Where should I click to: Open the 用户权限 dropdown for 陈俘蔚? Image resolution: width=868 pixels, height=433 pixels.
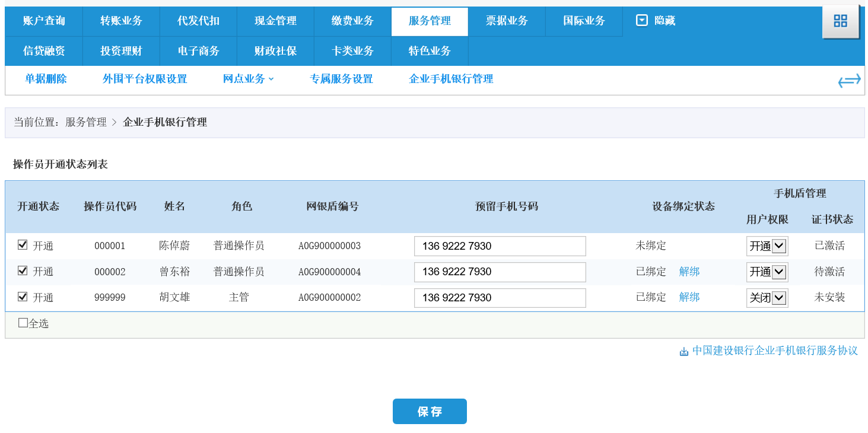[x=767, y=246]
